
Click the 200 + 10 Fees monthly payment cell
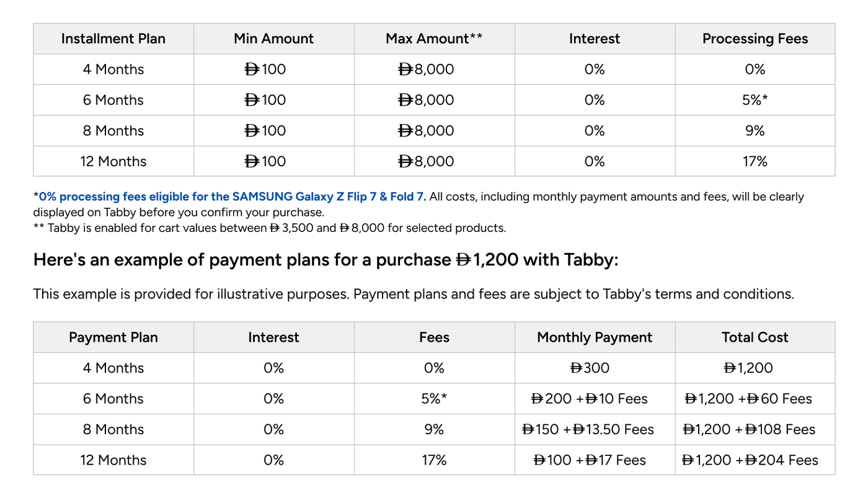point(590,399)
